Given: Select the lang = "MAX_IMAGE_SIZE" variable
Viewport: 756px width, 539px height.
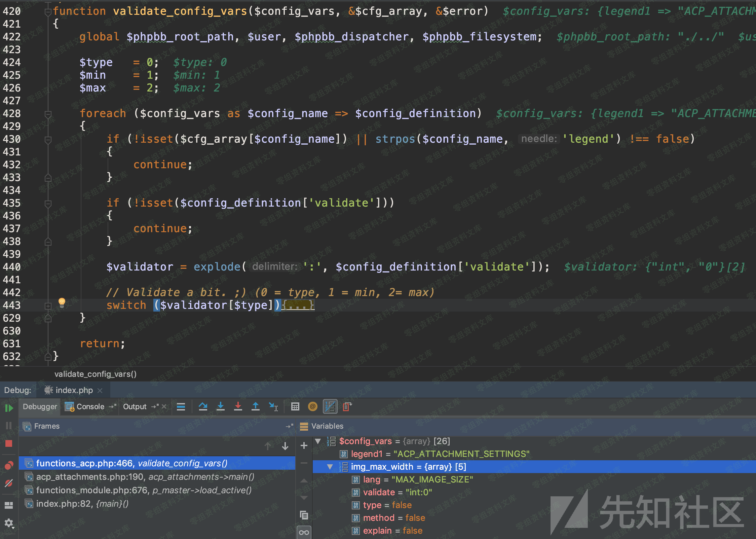Looking at the screenshot, I should tap(534, 479).
